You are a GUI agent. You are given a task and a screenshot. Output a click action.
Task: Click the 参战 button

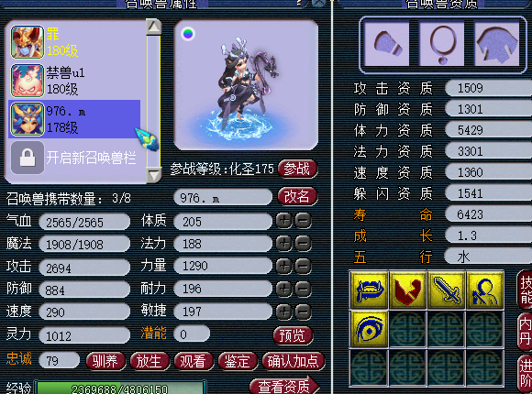coord(297,169)
